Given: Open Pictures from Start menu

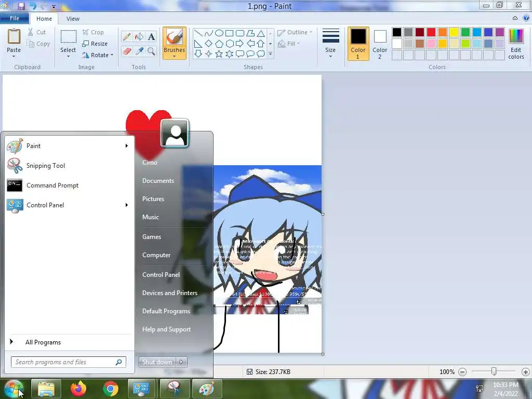Looking at the screenshot, I should [153, 199].
